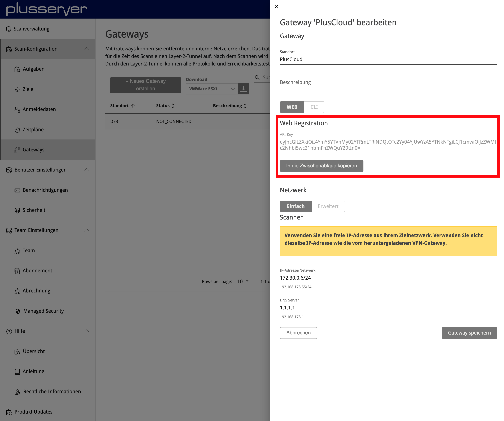This screenshot has width=504, height=421.
Task: Select the Erweitert network toggle
Action: click(328, 206)
